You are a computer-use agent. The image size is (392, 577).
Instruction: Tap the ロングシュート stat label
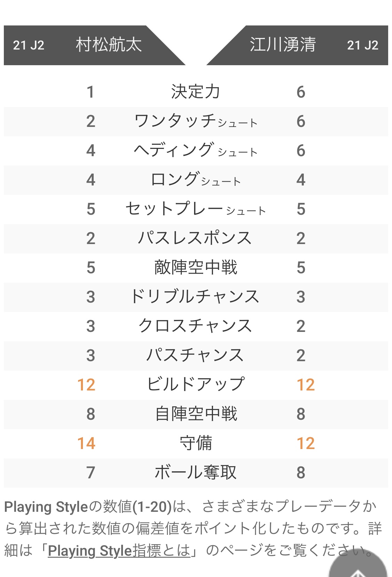click(x=195, y=180)
